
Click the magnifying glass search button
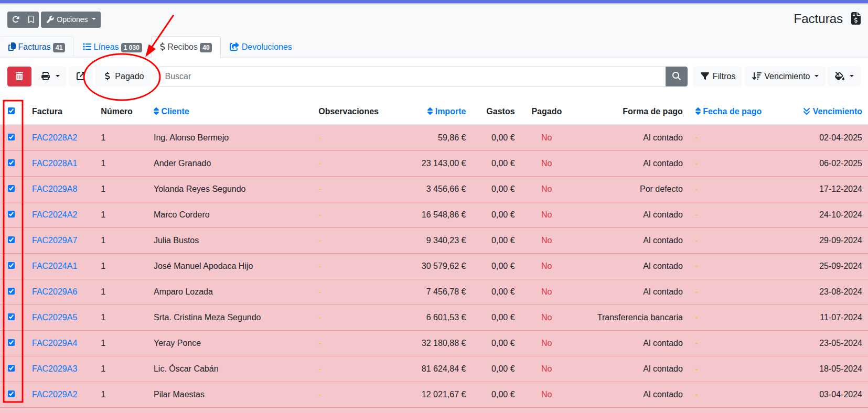(x=676, y=76)
